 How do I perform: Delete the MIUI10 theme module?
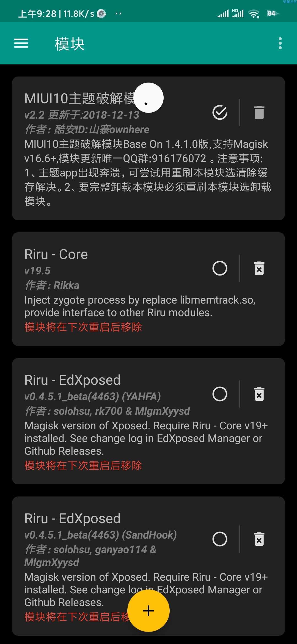click(259, 112)
